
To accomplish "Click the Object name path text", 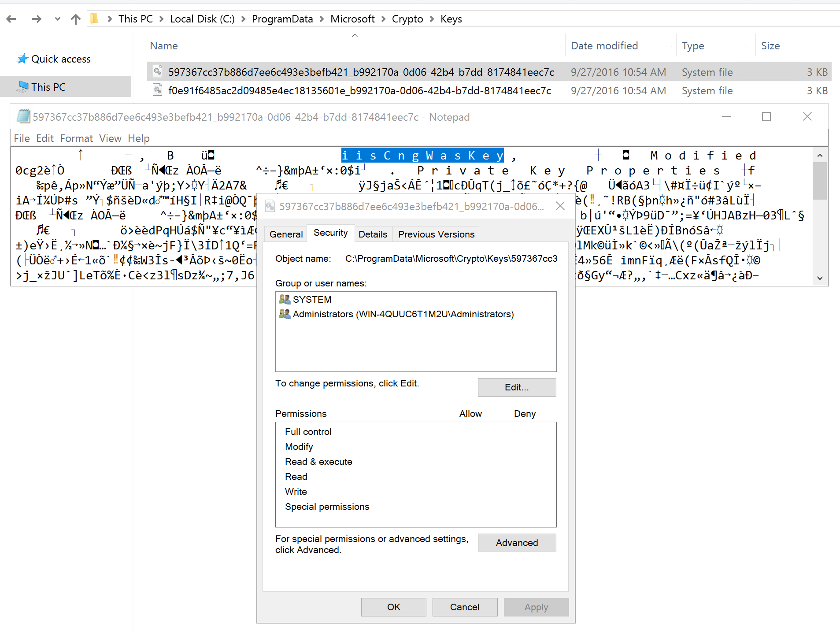I will pos(451,259).
